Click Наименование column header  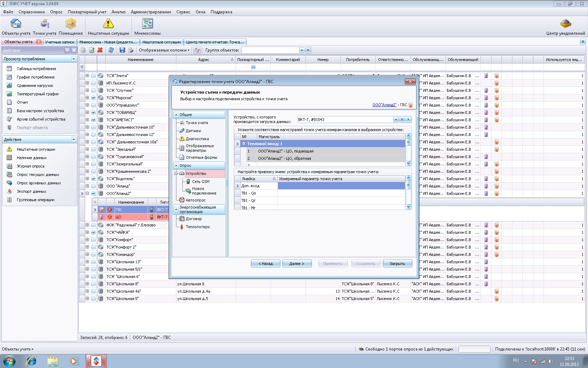(140, 60)
